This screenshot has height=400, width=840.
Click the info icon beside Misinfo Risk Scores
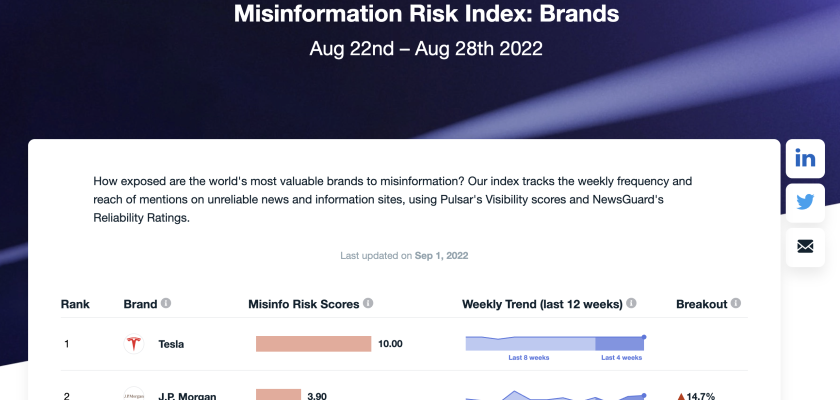tap(368, 303)
